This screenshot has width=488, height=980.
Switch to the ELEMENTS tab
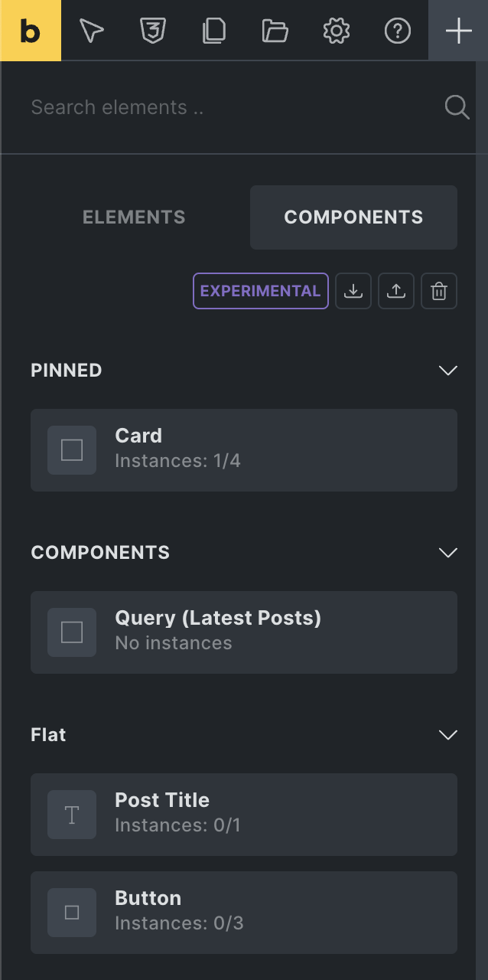point(134,217)
